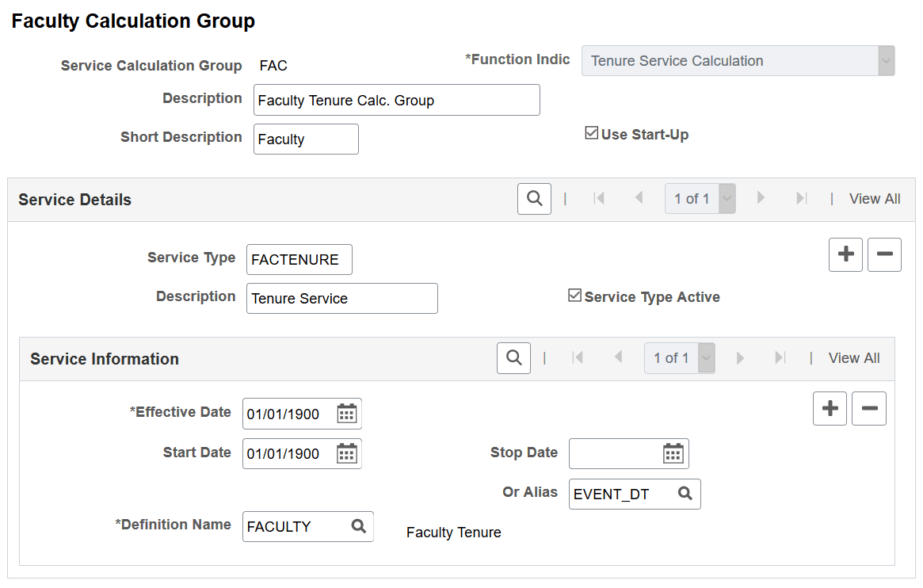Click View All in Service Information
Screen dimensions: 923x588
pos(853,358)
